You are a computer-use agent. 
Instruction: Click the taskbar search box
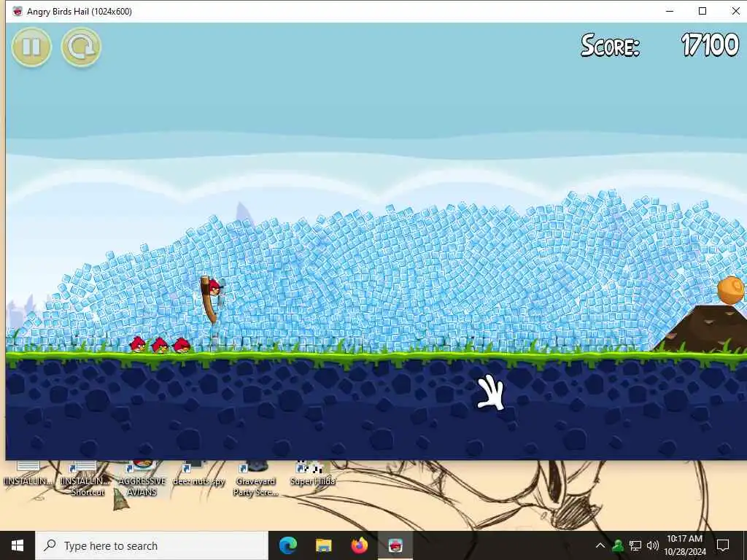(x=152, y=545)
